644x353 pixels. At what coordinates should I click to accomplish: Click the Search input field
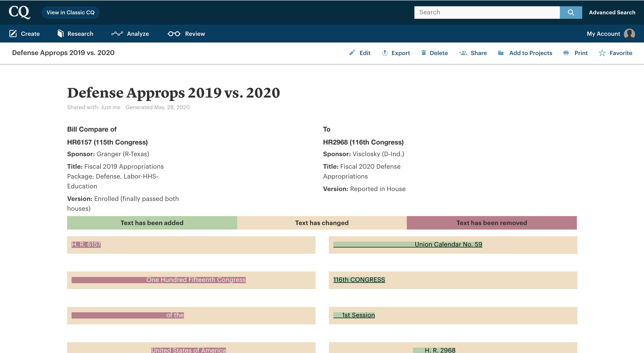(x=487, y=12)
